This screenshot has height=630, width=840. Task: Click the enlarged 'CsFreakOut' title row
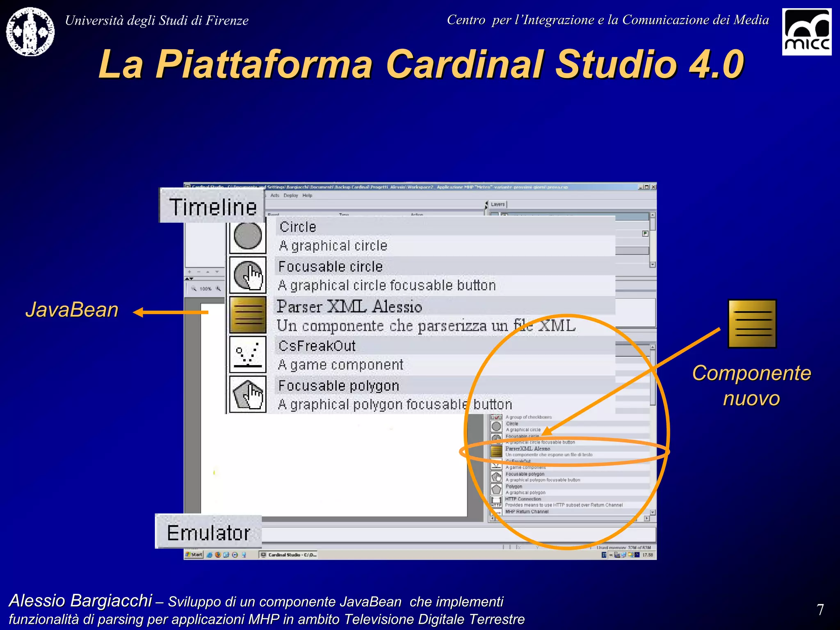click(445, 346)
